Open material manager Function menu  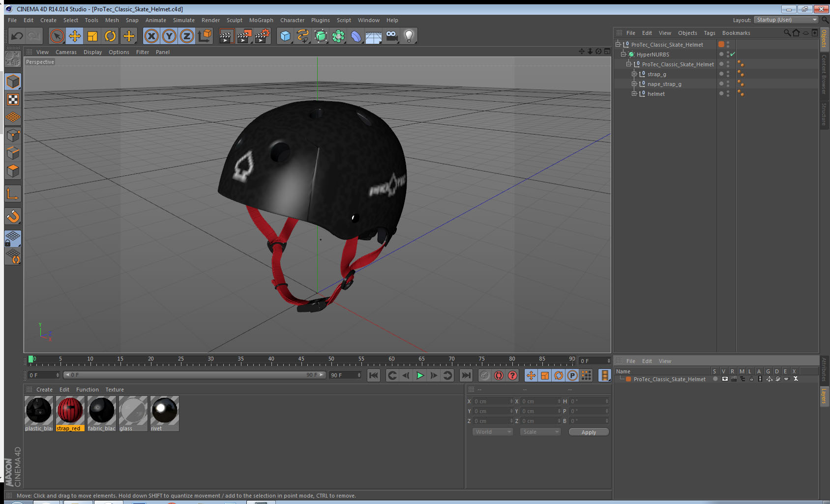[x=88, y=390]
